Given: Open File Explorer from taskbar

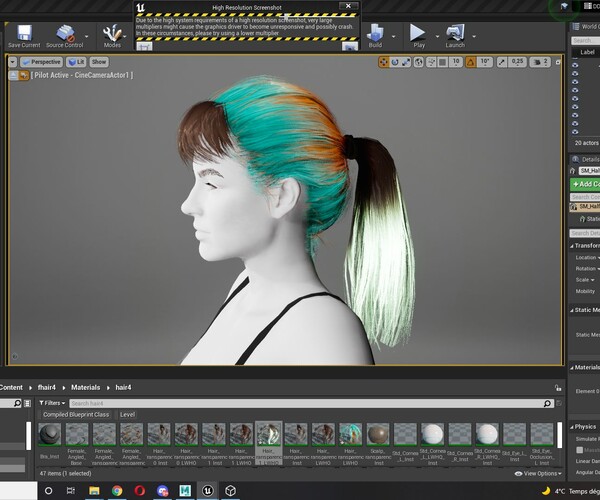Looking at the screenshot, I should click(94, 490).
